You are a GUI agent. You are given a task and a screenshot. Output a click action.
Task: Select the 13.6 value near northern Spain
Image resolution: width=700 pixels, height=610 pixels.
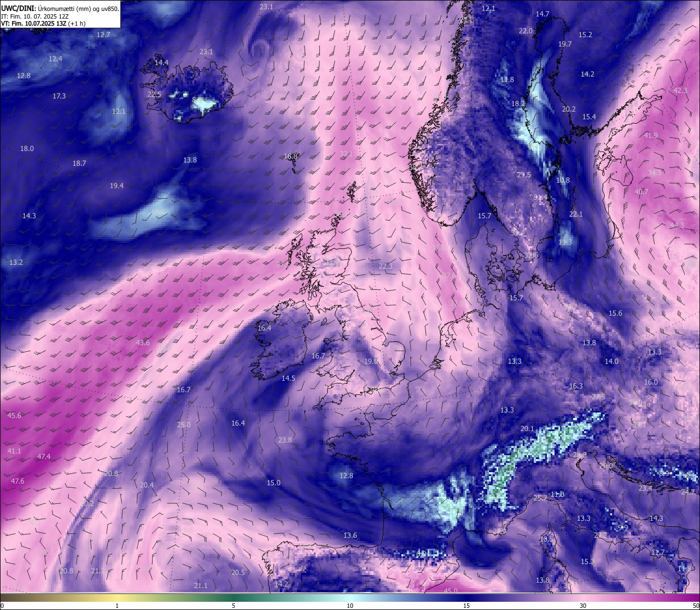point(350,535)
